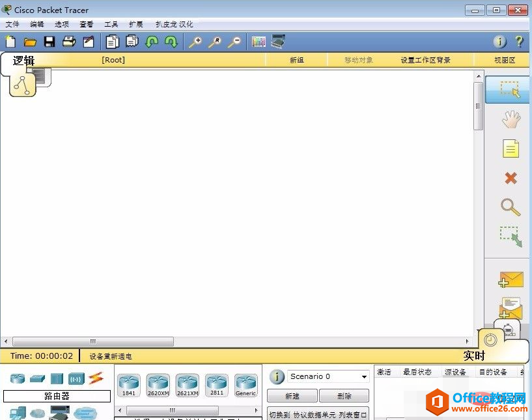Viewport: 532px width, 420px height.
Task: Select the Inspect magnifier tool
Action: tap(511, 207)
